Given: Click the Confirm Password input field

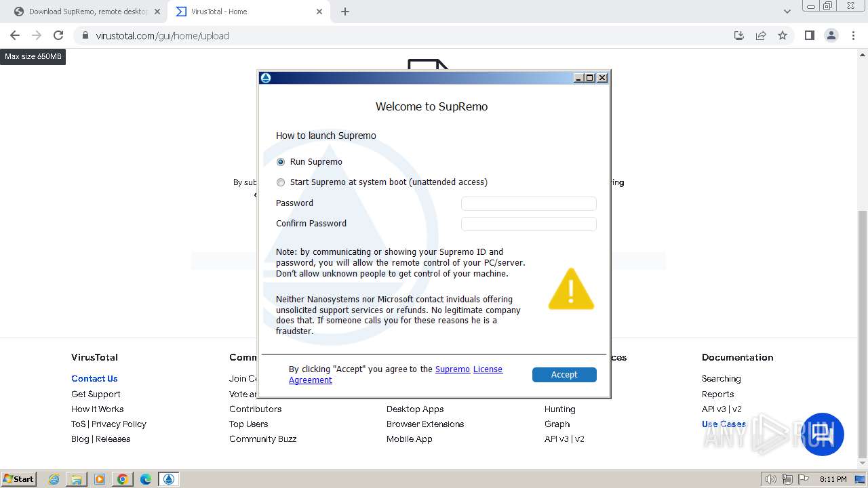Looking at the screenshot, I should coord(528,224).
